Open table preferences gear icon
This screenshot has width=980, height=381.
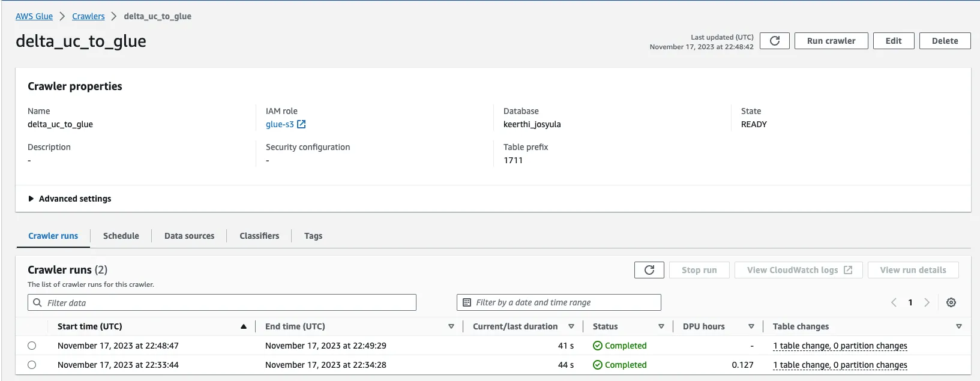[x=951, y=302]
